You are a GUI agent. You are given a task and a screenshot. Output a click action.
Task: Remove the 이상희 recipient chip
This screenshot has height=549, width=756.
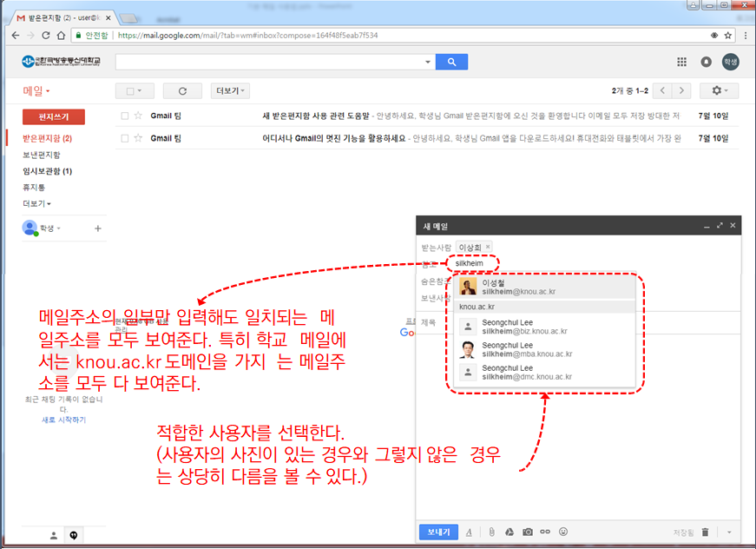point(488,247)
